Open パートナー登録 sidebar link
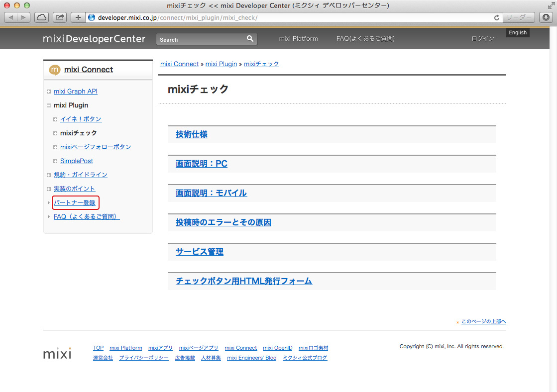557x392 pixels. coord(75,202)
